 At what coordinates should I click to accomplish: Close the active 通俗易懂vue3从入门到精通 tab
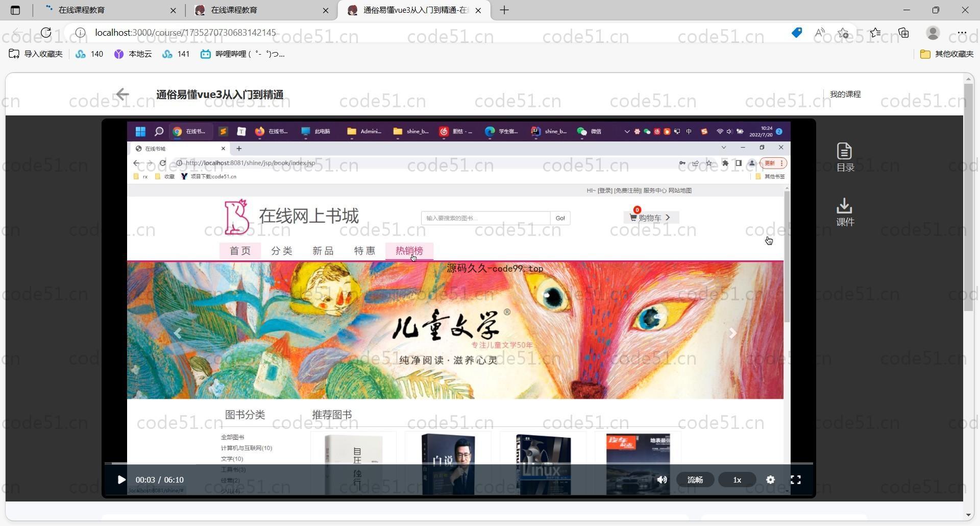(478, 10)
